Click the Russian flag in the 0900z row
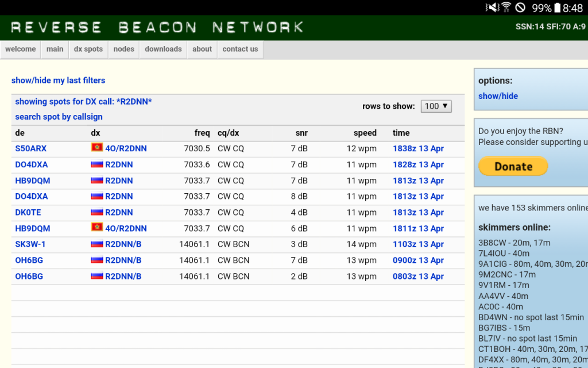The image size is (588, 368). 96,260
